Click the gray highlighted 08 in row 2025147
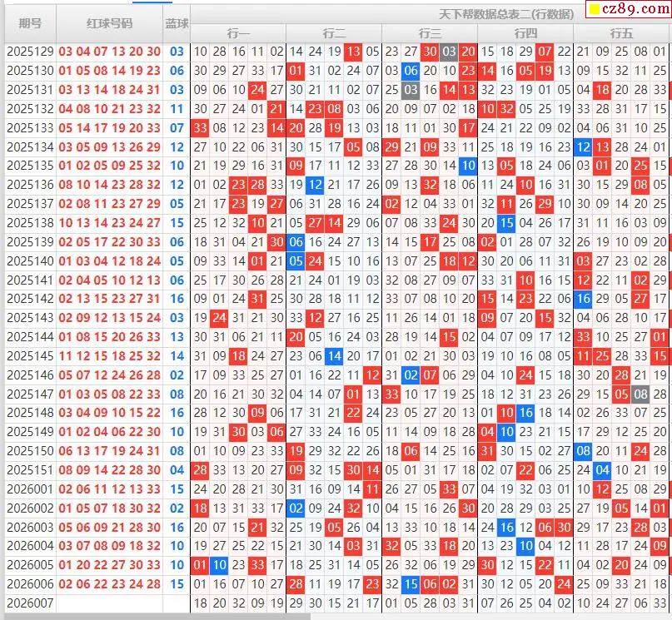 click(x=640, y=394)
